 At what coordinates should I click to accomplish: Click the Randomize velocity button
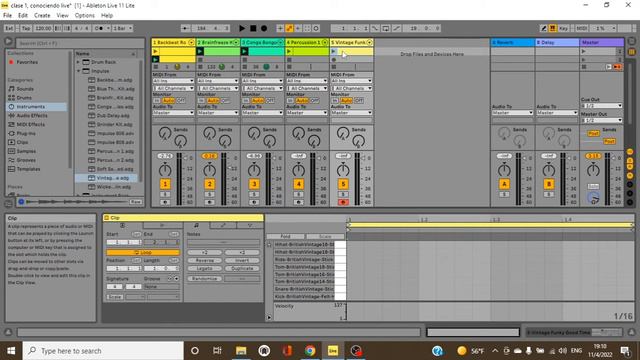(x=204, y=278)
